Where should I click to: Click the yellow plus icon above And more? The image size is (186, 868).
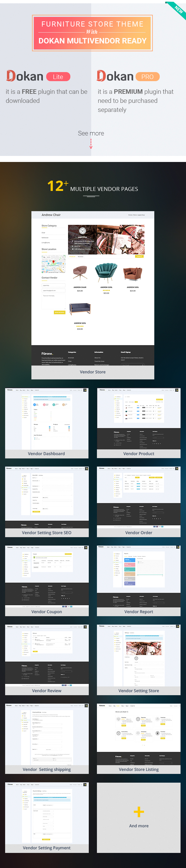click(139, 812)
